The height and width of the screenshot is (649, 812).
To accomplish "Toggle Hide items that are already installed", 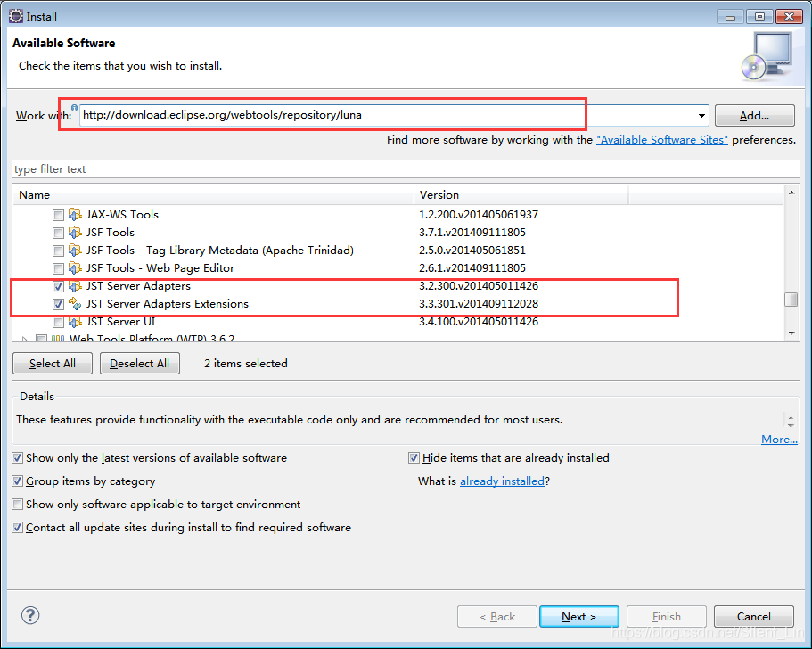I will click(x=414, y=458).
